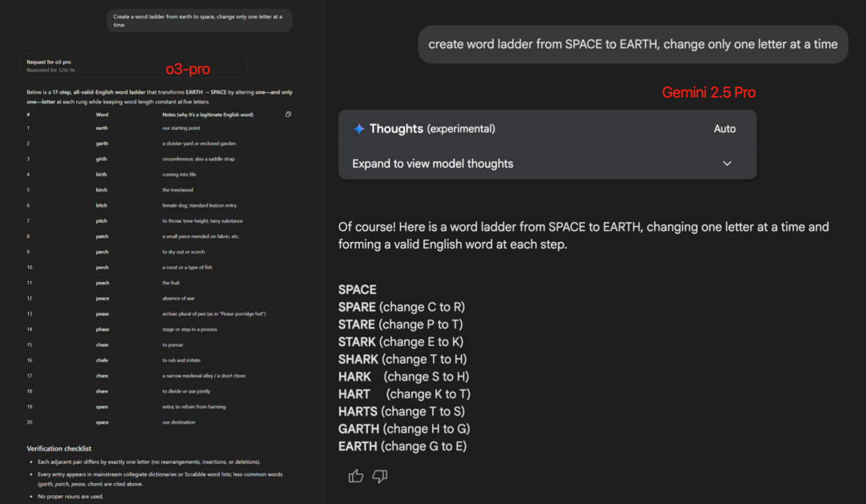Click Gemini's 'Of course! Here is a word ladder' paragraph
Viewport: 866px width, 504px height.
coord(584,236)
